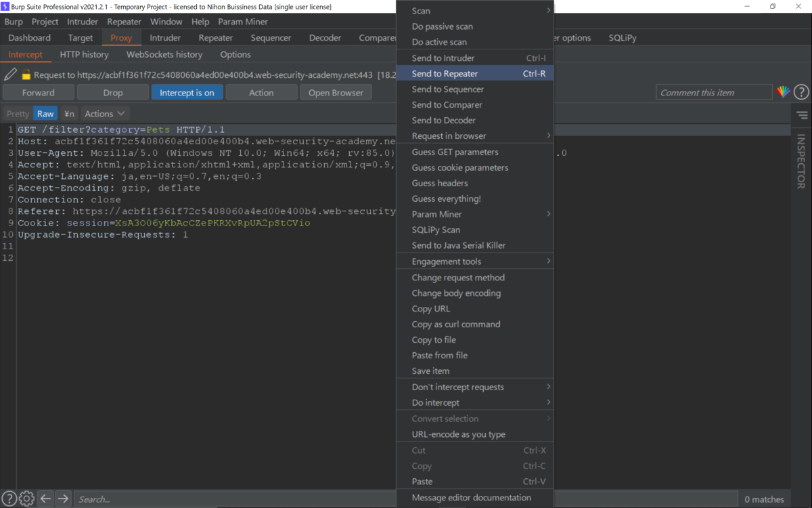Open the Target tab
The height and width of the screenshot is (508, 812).
[81, 38]
